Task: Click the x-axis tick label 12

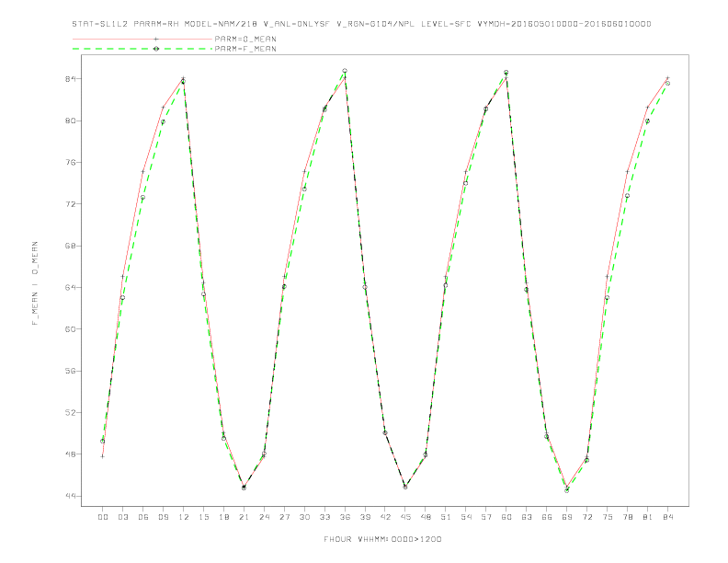Action: [184, 517]
